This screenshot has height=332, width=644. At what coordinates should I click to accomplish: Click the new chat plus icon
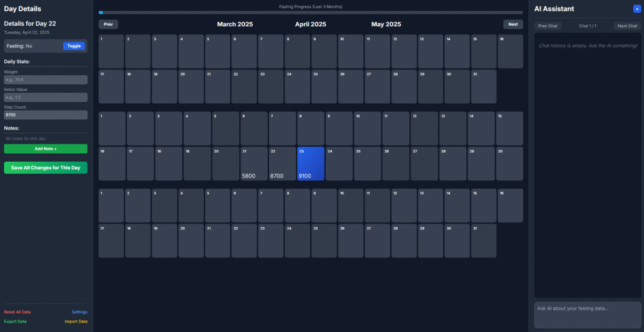point(636,9)
